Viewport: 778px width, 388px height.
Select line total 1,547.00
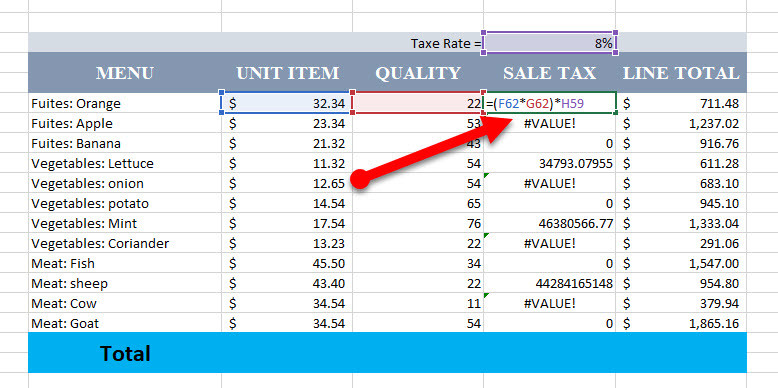point(681,263)
